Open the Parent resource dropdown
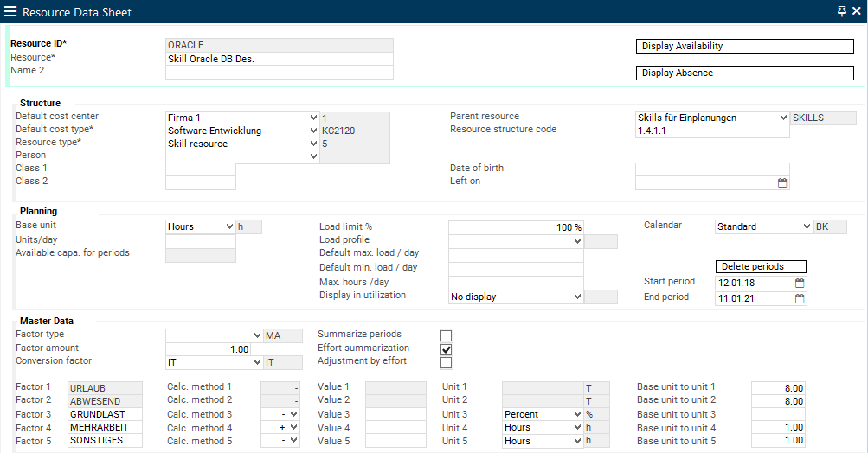The width and height of the screenshot is (868, 453). point(782,118)
